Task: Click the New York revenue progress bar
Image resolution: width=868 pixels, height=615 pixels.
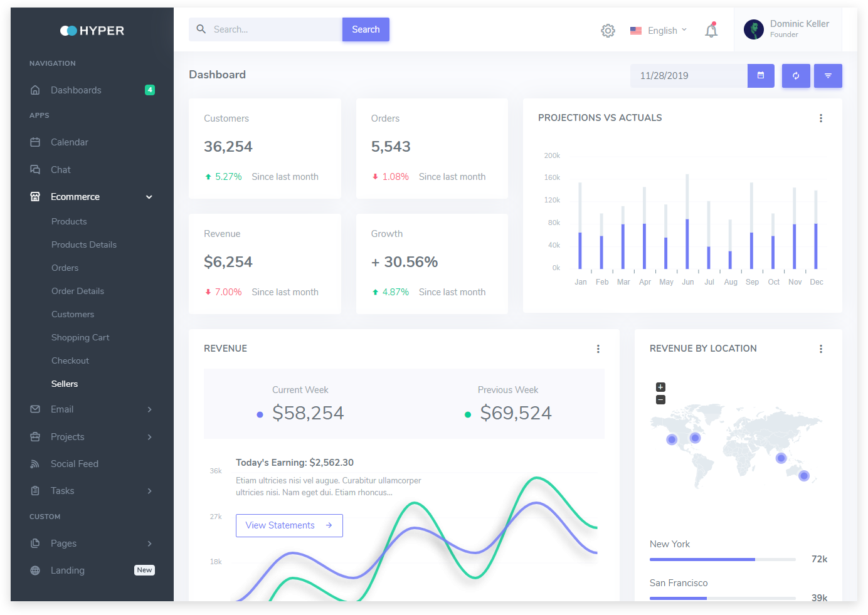Action: tap(722, 559)
